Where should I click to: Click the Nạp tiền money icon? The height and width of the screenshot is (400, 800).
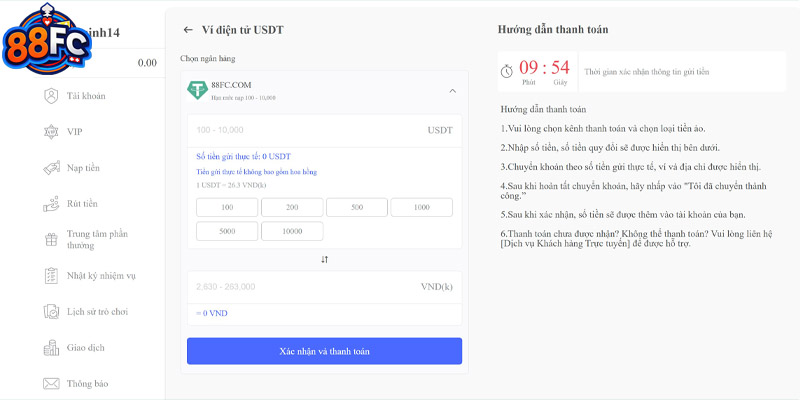[x=51, y=168]
